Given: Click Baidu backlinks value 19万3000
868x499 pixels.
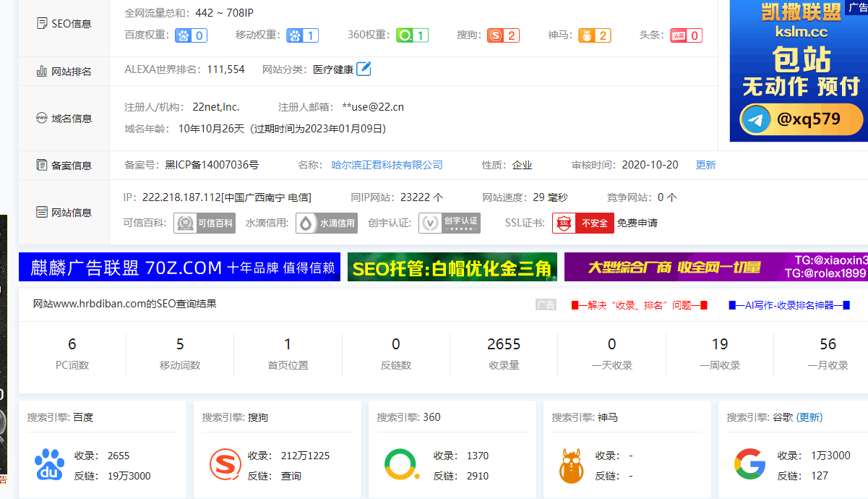Looking at the screenshot, I should pos(129,476).
